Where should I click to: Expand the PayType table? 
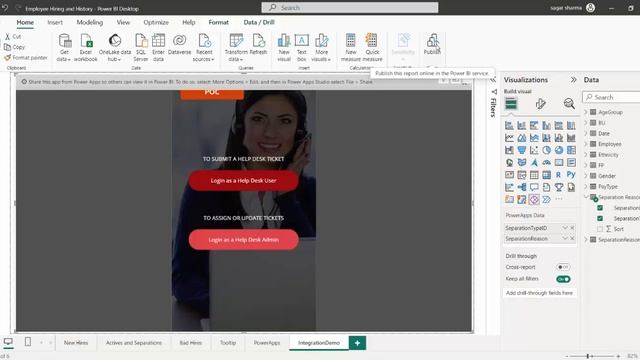click(x=586, y=187)
